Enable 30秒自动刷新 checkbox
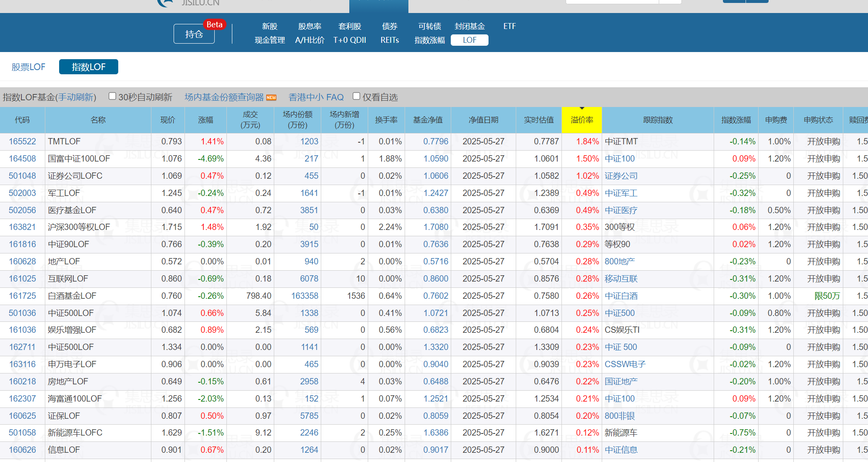This screenshot has height=462, width=868. click(x=112, y=97)
